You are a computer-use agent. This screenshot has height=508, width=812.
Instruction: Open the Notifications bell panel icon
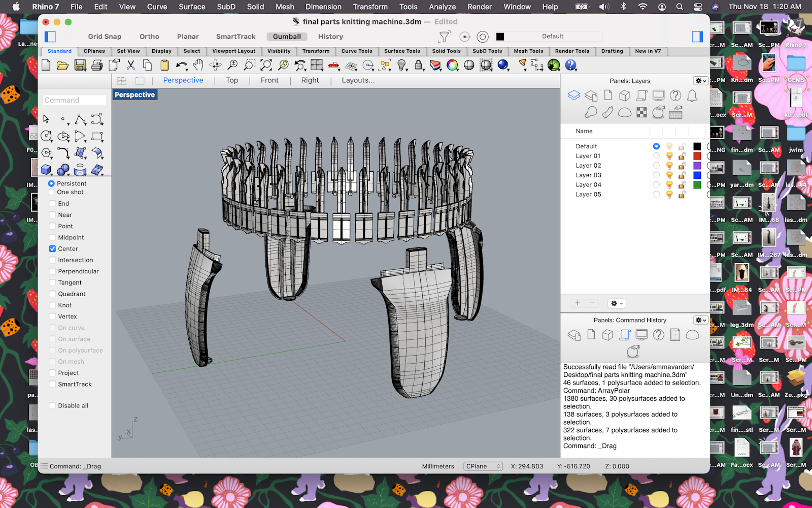[x=692, y=96]
